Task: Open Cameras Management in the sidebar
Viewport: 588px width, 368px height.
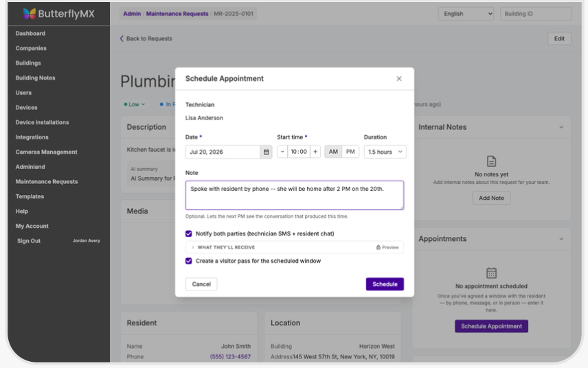Action: click(x=46, y=152)
